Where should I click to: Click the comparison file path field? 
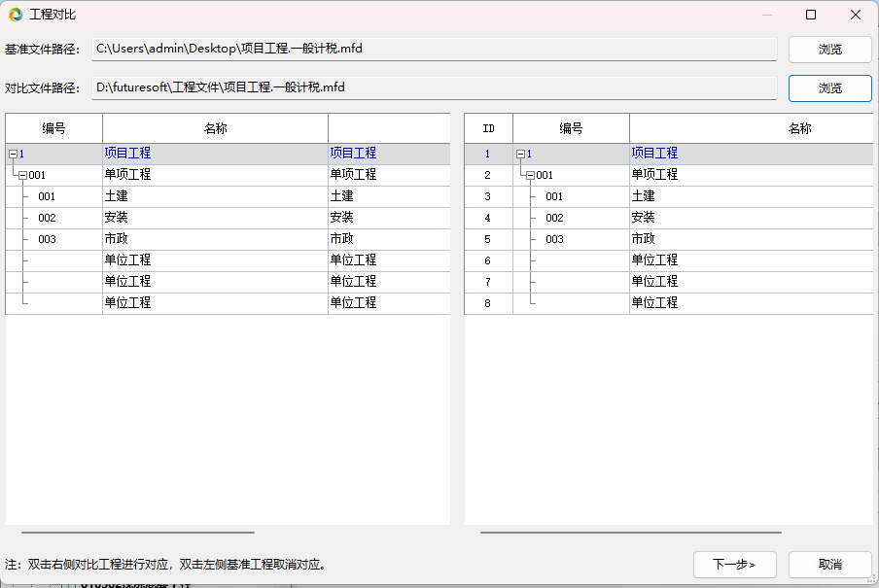tap(434, 87)
